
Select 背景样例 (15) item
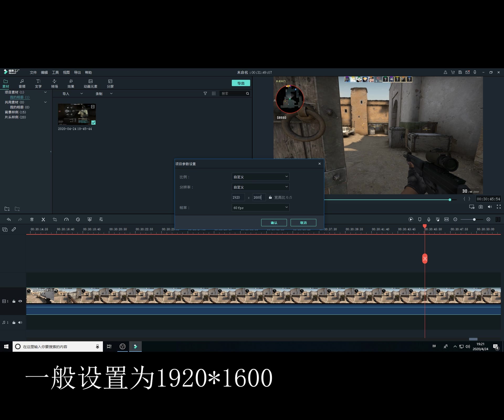pos(15,112)
